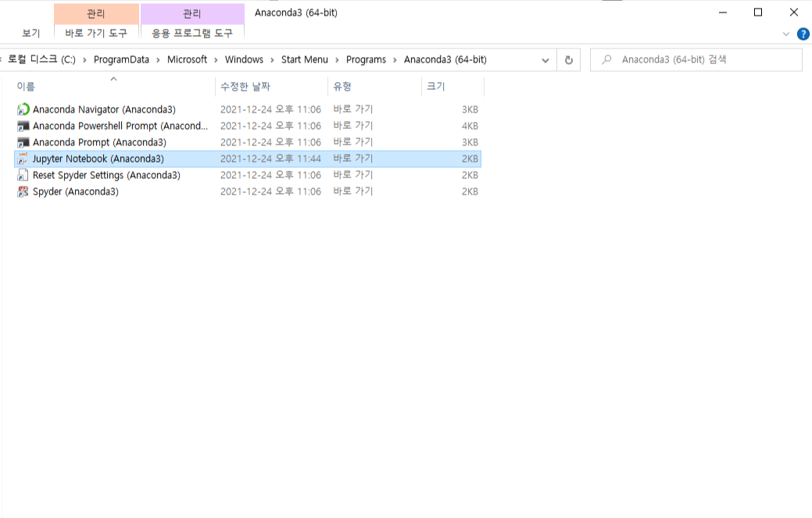Go to ProgramData in breadcrumb path
The image size is (812, 518).
(121, 59)
